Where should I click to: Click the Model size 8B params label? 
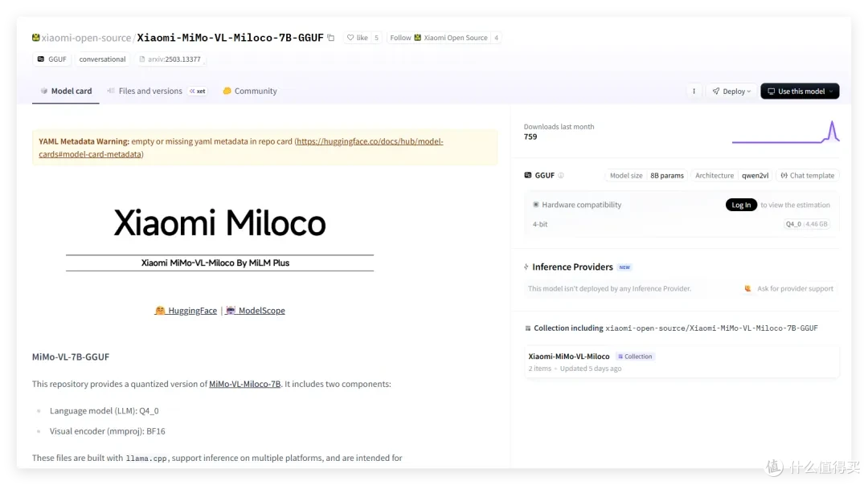point(646,175)
